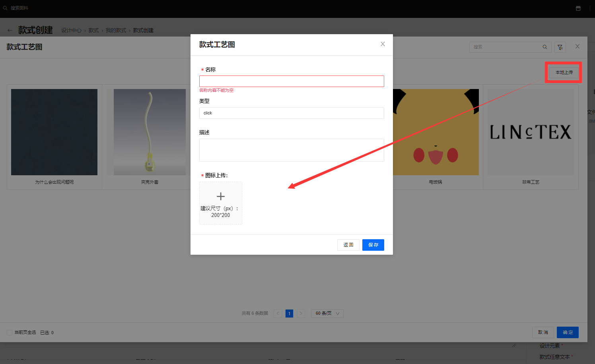Click 款式任意文本 label behind the panel

[x=554, y=357]
